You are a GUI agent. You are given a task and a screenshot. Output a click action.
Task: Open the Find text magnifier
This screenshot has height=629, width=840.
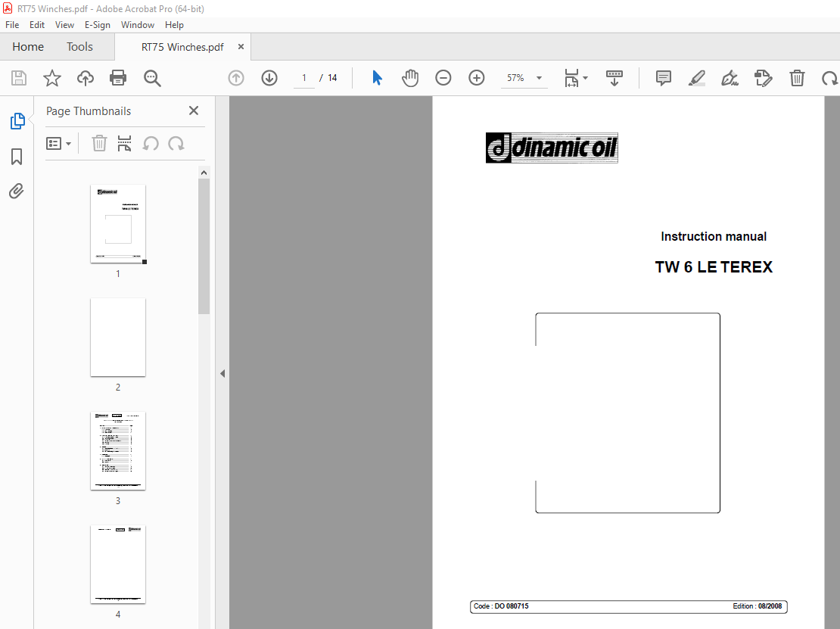point(152,78)
